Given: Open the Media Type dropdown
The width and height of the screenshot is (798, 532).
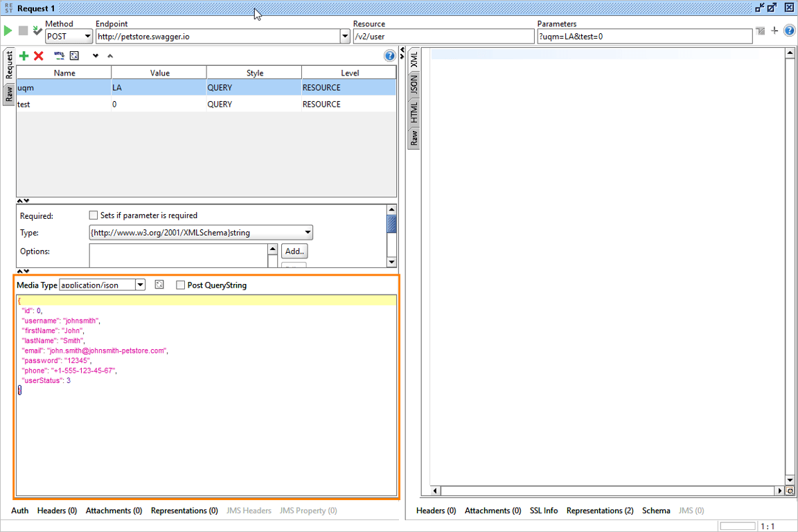Looking at the screenshot, I should pyautogui.click(x=141, y=285).
